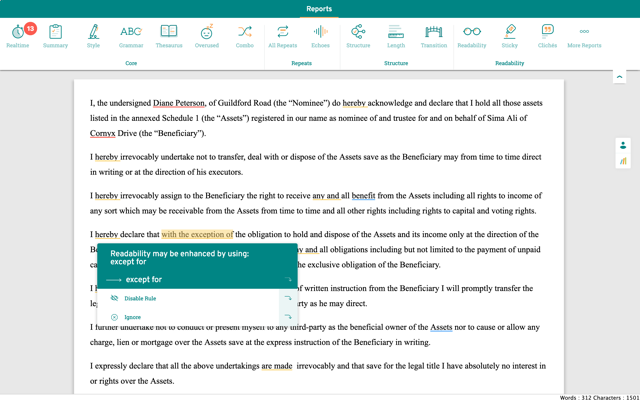Viewport: 640px width, 400px height.
Task: Open the All Repeats report
Action: [282, 36]
